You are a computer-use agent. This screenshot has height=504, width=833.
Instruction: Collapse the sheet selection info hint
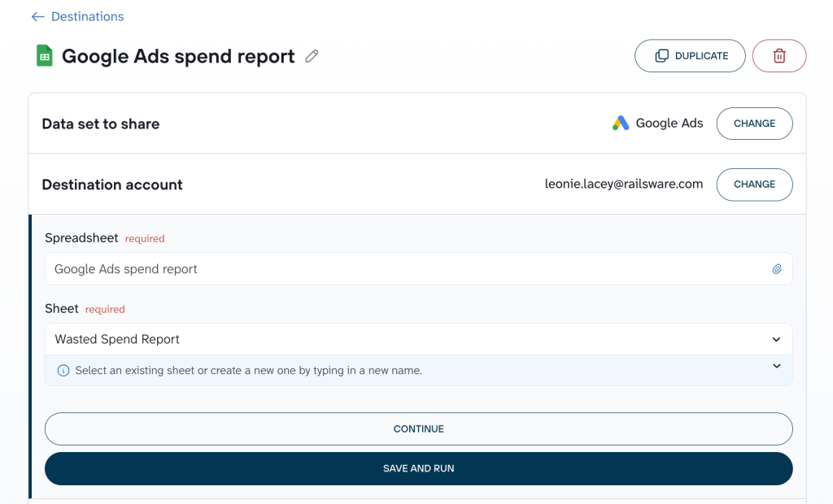[777, 366]
